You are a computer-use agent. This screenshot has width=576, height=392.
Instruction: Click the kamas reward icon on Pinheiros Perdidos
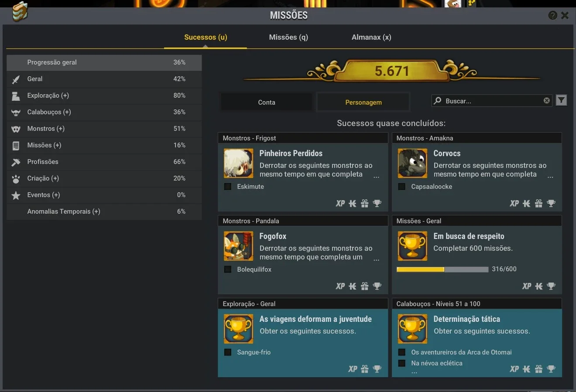[x=353, y=203]
